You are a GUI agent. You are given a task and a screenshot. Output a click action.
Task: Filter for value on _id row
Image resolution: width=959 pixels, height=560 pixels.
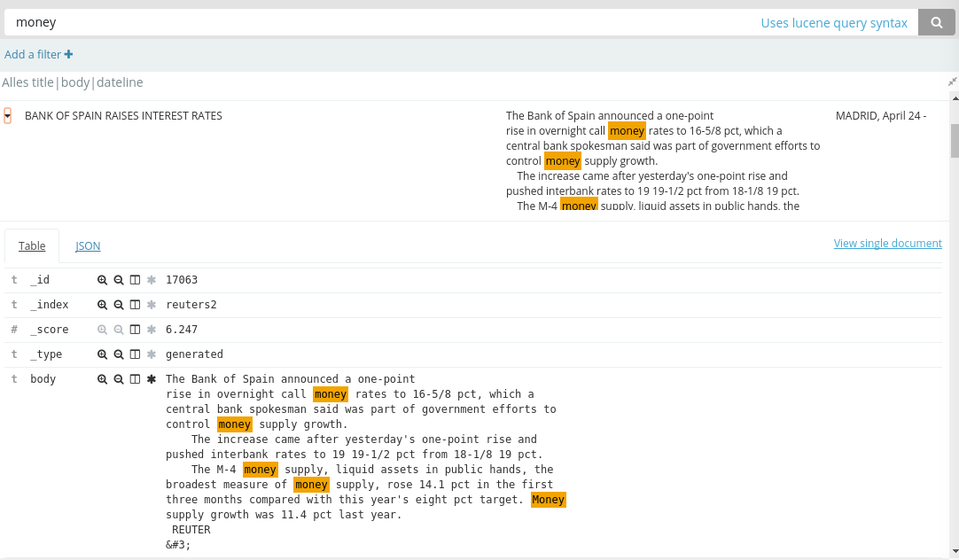pyautogui.click(x=102, y=280)
